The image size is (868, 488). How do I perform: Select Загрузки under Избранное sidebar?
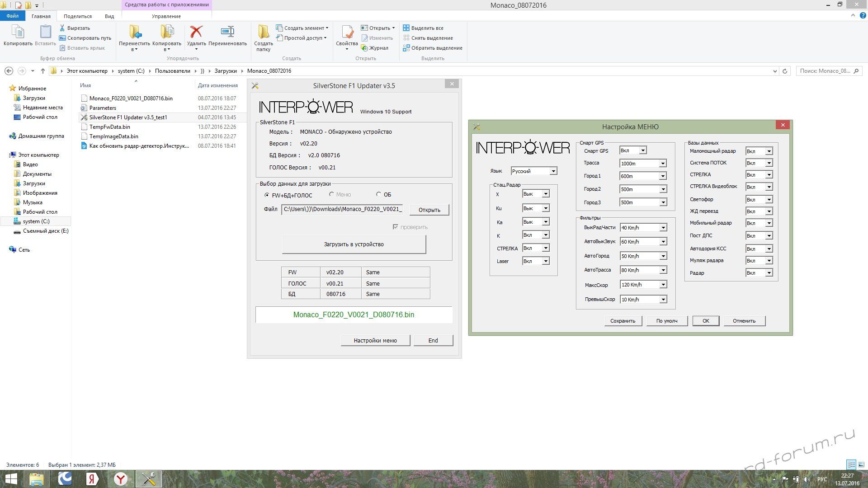pyautogui.click(x=34, y=98)
